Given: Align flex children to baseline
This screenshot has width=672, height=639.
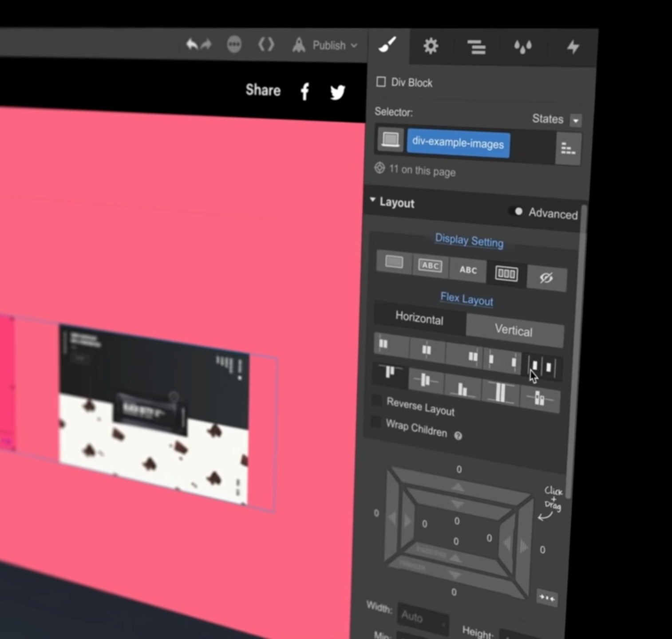Looking at the screenshot, I should (540, 399).
